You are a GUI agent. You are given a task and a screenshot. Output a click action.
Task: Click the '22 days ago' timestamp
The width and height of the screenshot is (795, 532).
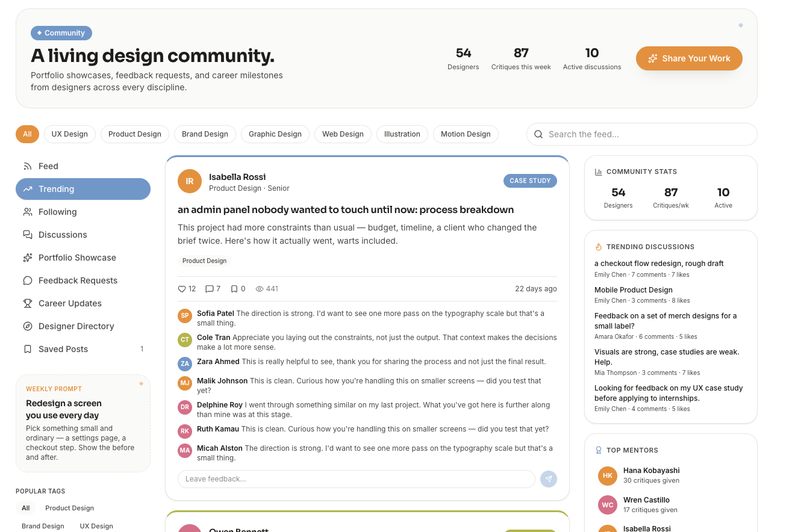point(536,289)
